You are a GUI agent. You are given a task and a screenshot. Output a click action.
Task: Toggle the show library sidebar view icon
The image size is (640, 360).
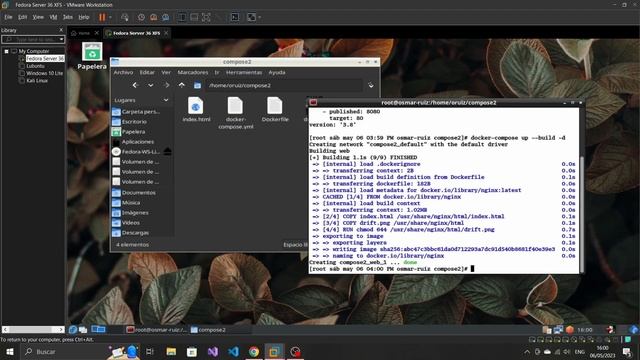pyautogui.click(x=182, y=17)
